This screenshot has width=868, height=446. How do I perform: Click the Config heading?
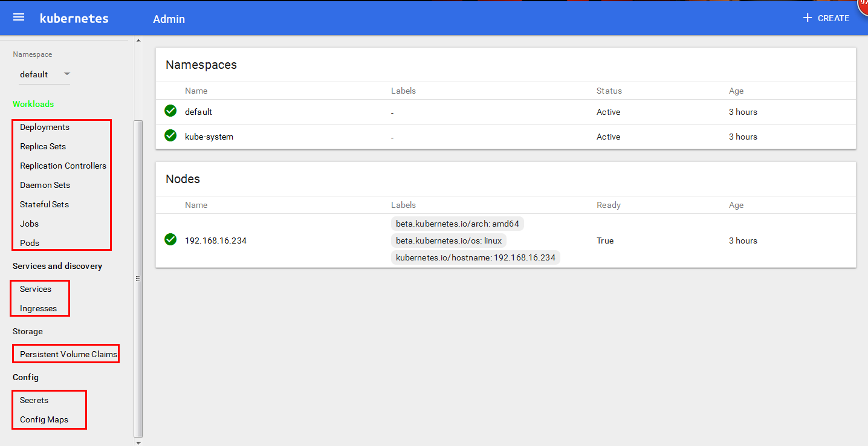point(25,377)
